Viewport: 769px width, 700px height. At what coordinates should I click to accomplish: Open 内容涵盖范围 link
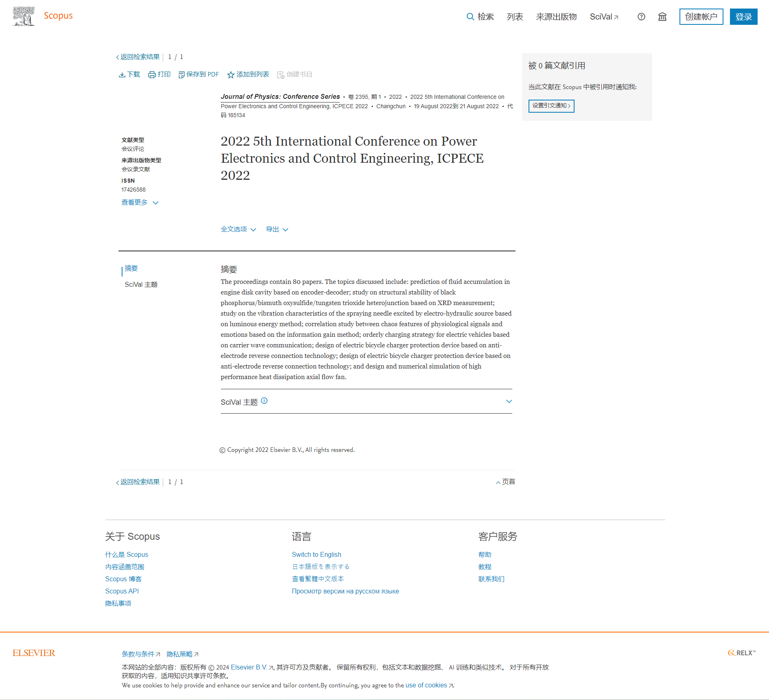pyautogui.click(x=125, y=567)
